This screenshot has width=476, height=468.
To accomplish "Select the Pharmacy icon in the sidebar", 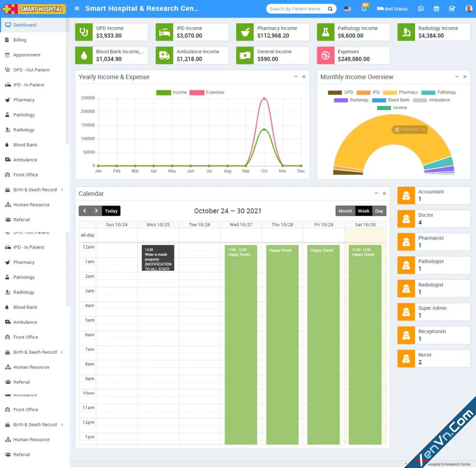I will 8,100.
